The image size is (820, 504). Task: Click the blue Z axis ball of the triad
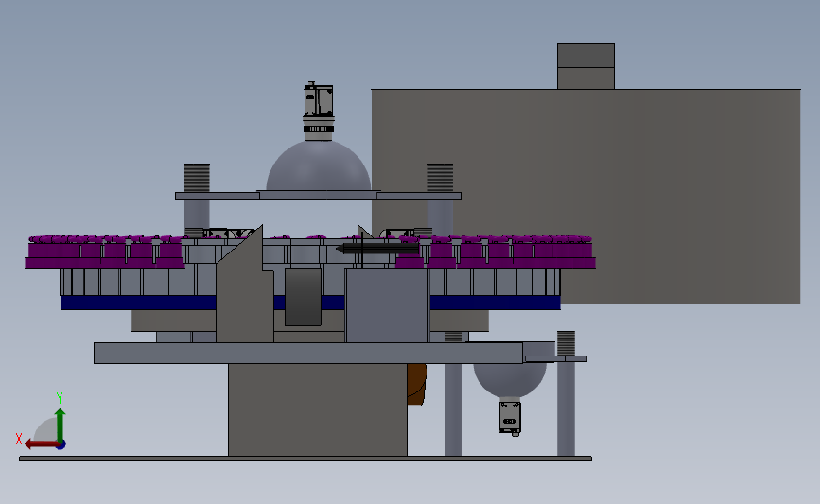coord(61,445)
